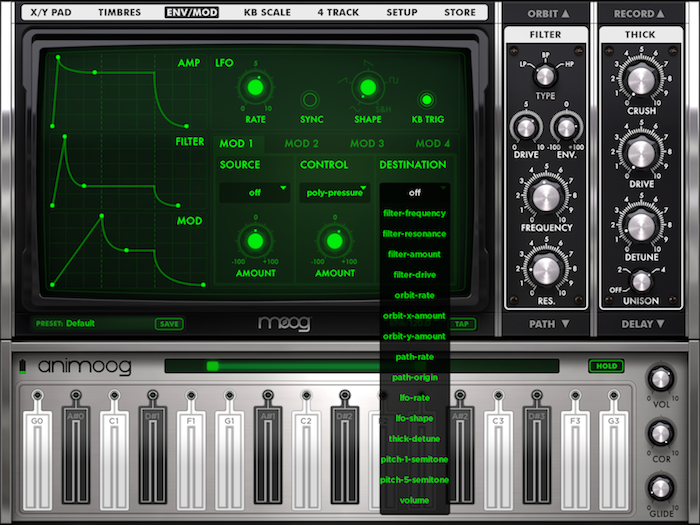
Task: Open the 4 TRACK page
Action: (338, 12)
